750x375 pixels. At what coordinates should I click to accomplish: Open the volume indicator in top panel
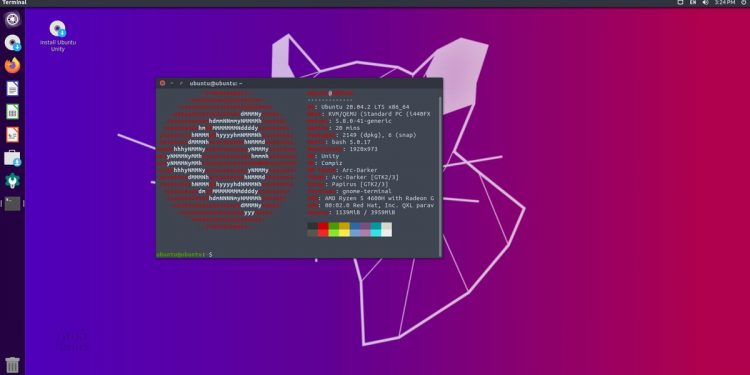point(705,3)
